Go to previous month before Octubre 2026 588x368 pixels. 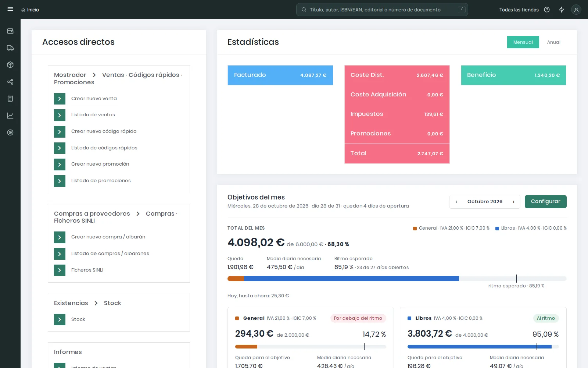pyautogui.click(x=456, y=202)
